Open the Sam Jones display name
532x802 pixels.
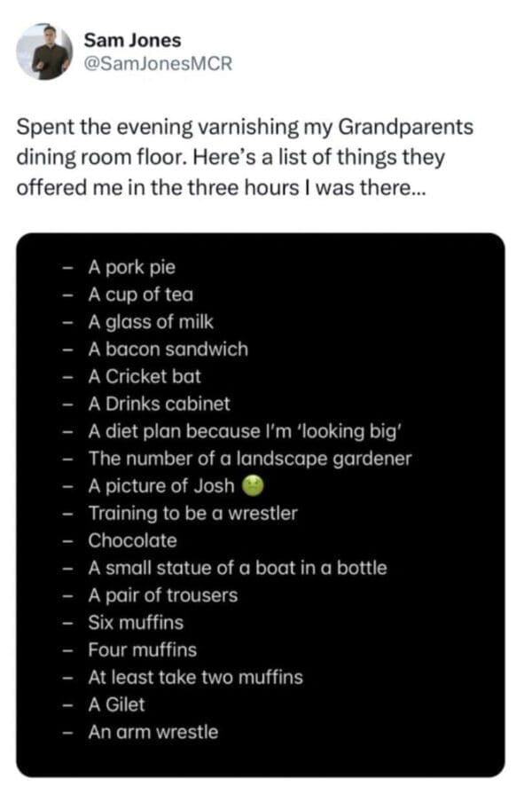[132, 40]
